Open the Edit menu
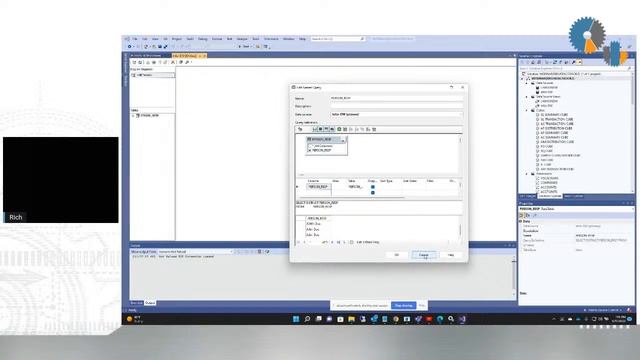The image size is (640, 360). click(x=145, y=39)
